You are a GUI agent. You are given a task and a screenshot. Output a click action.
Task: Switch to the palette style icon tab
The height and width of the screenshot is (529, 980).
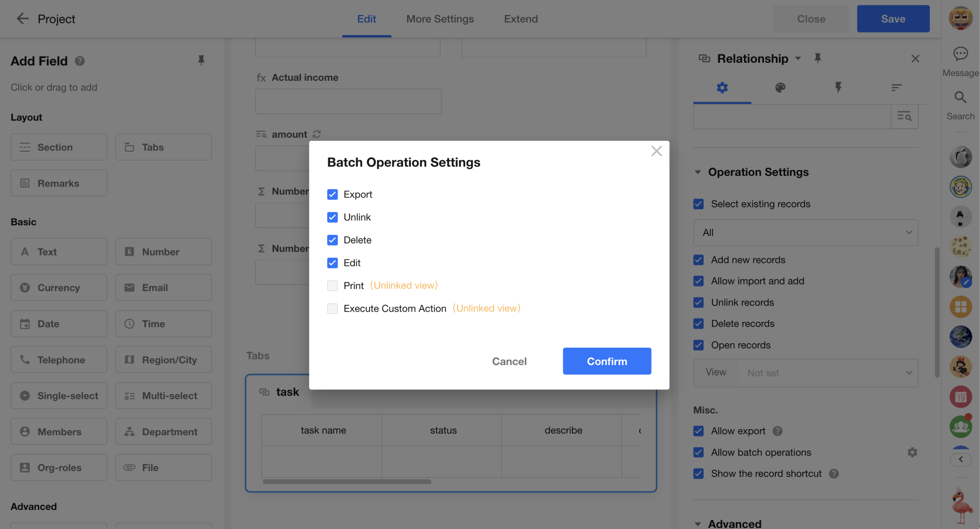[780, 88]
